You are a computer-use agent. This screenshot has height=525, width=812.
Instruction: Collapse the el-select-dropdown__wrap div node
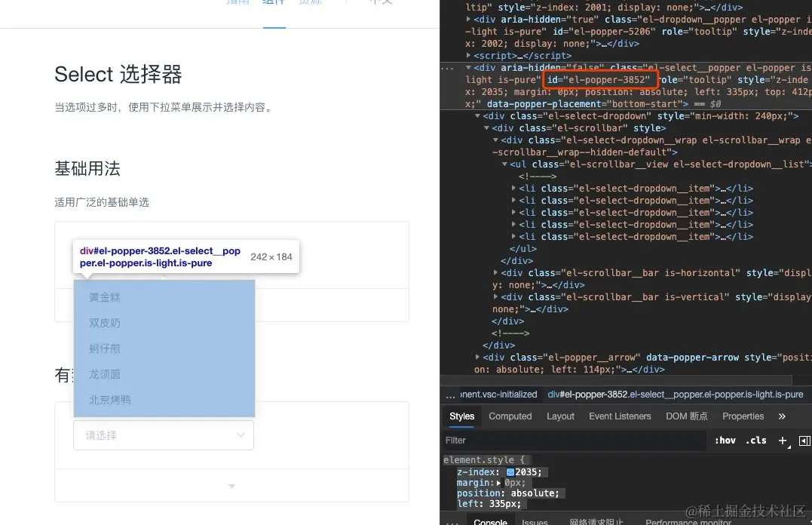[495, 140]
